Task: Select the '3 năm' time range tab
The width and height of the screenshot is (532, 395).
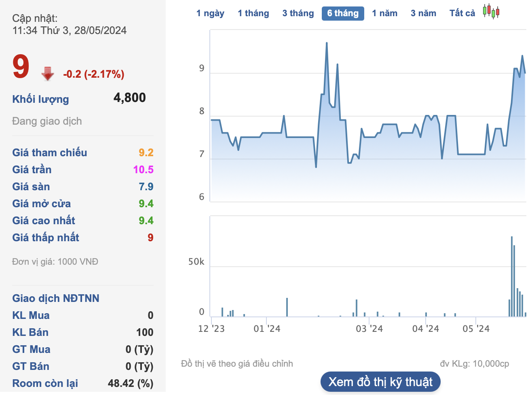Action: [x=424, y=13]
